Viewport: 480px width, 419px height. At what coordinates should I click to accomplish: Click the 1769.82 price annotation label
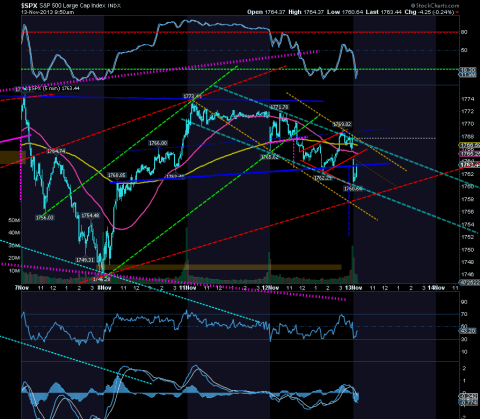[342, 124]
